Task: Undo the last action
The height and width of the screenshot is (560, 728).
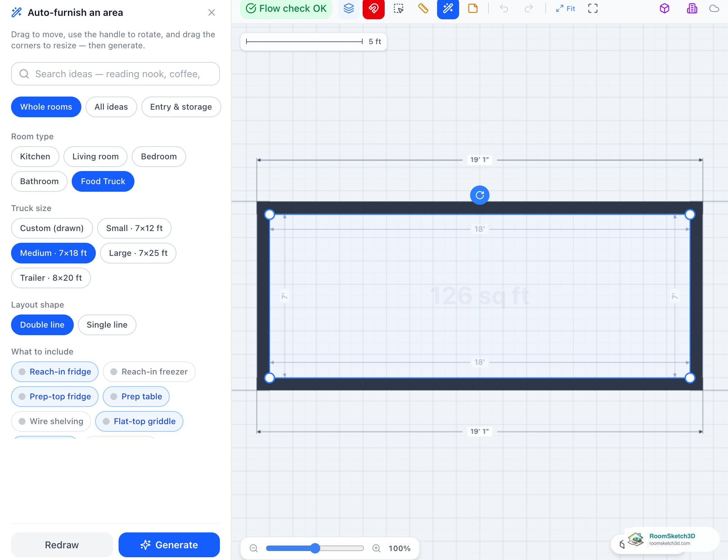Action: pyautogui.click(x=504, y=9)
